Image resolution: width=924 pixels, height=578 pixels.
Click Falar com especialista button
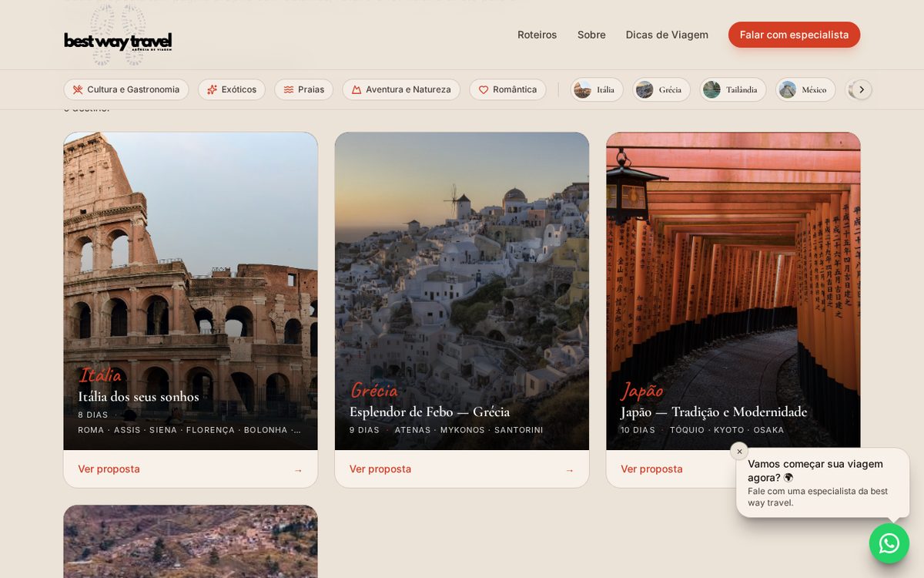[794, 35]
